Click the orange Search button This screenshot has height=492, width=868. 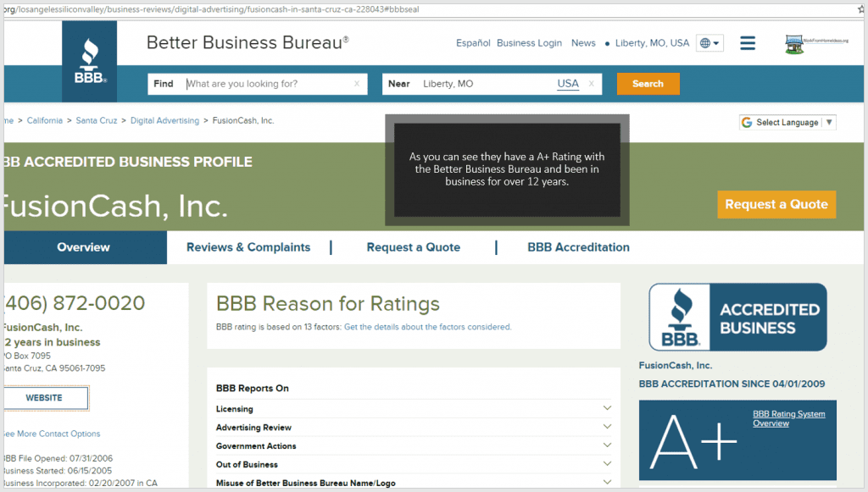(x=648, y=84)
